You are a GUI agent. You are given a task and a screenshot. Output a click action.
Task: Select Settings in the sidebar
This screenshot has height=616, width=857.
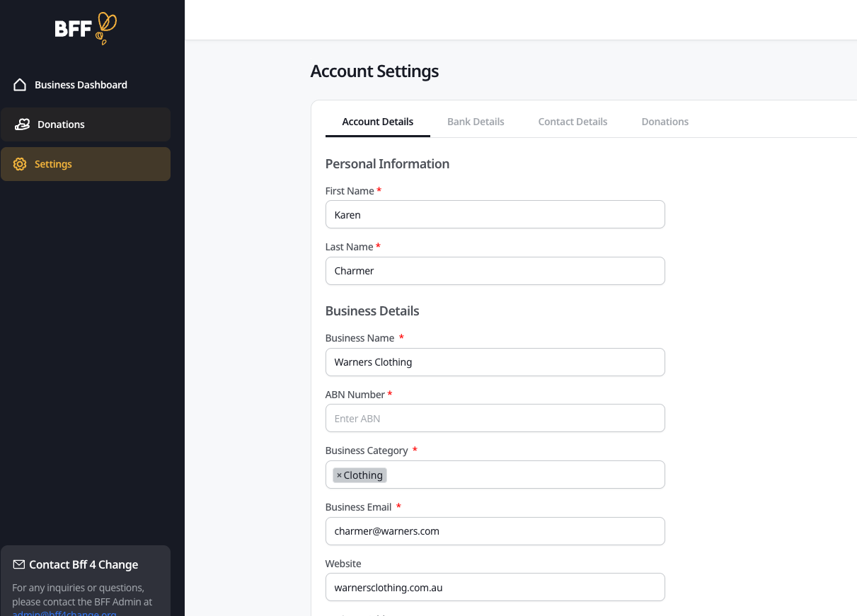[x=86, y=164]
